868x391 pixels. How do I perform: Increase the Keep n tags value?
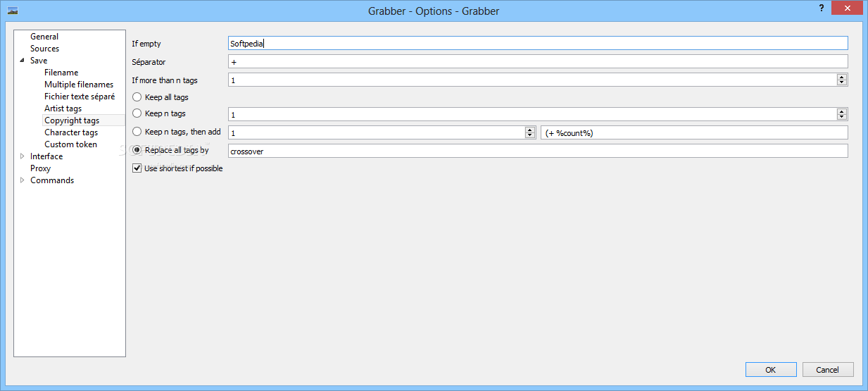point(842,111)
